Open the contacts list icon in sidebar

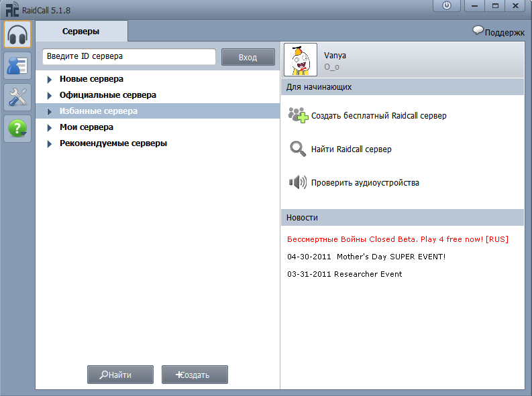[x=17, y=66]
